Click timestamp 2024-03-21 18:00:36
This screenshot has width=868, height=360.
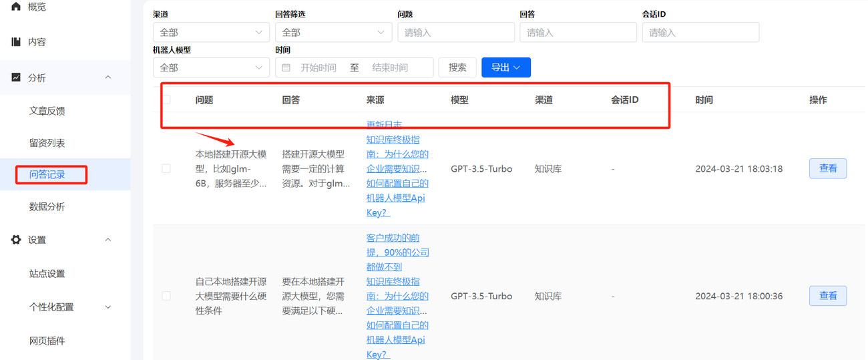738,296
